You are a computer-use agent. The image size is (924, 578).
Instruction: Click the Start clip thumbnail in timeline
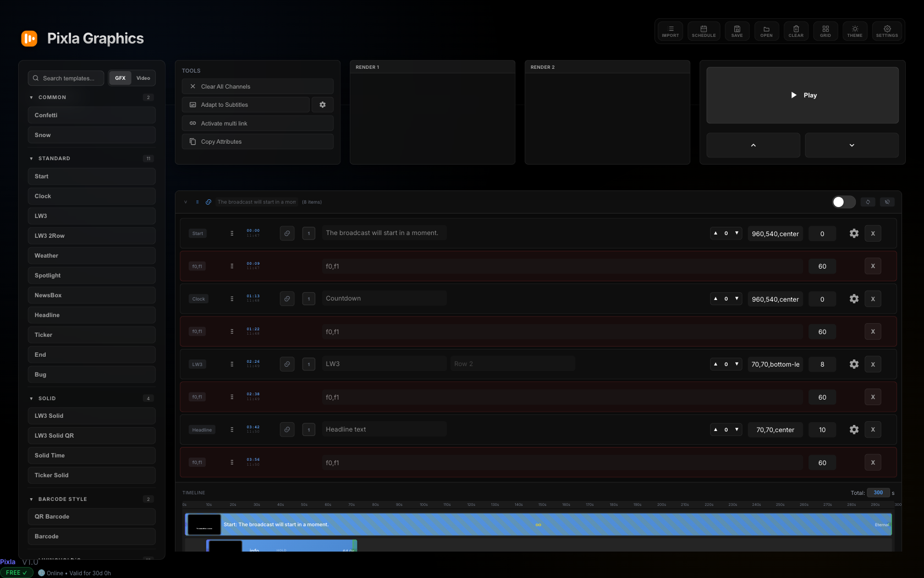(204, 525)
